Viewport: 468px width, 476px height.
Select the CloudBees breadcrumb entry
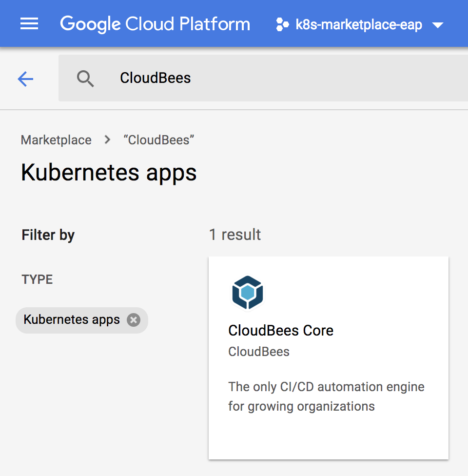[159, 140]
